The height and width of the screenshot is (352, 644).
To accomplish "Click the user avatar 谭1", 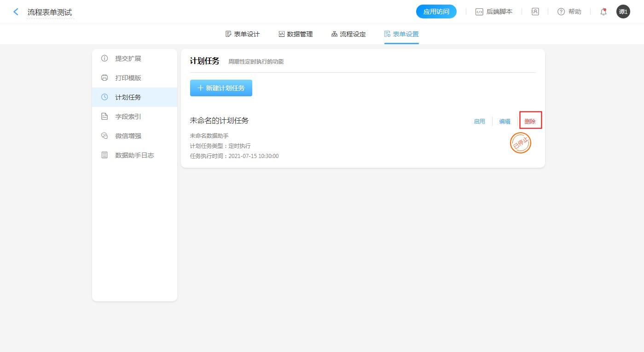I will pyautogui.click(x=623, y=12).
